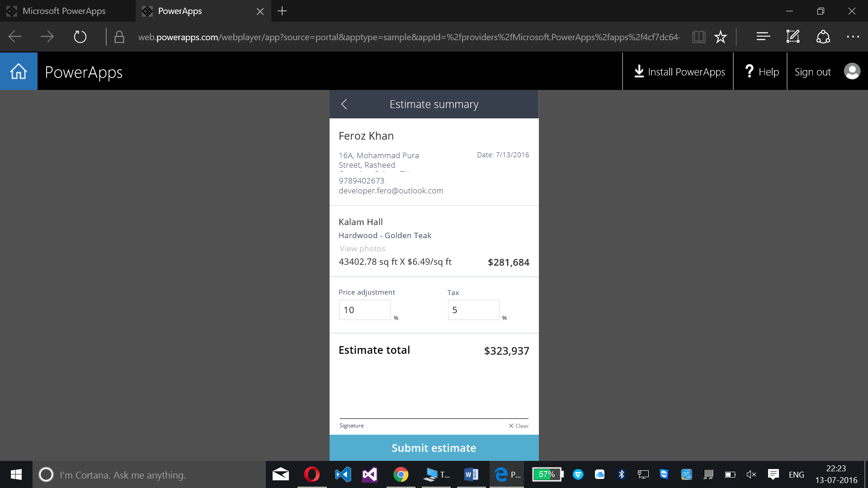Image resolution: width=868 pixels, height=488 pixels.
Task: Open the Help link
Action: (x=761, y=72)
